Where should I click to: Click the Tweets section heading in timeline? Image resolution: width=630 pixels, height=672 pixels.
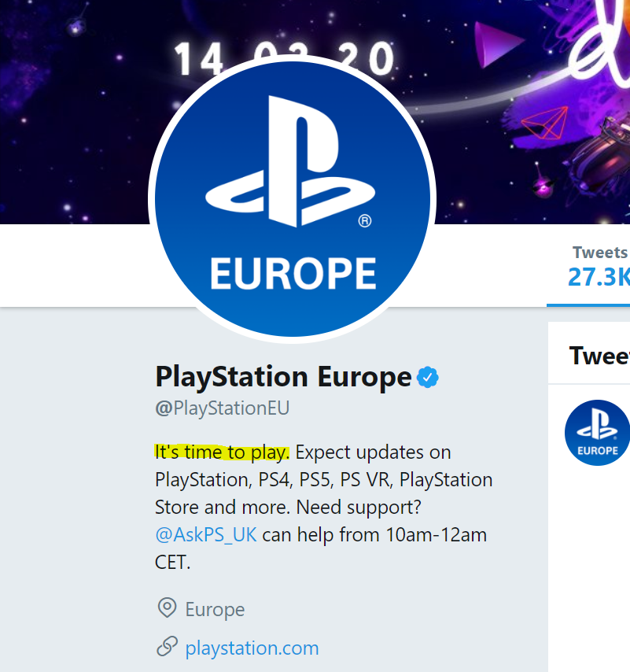(599, 356)
